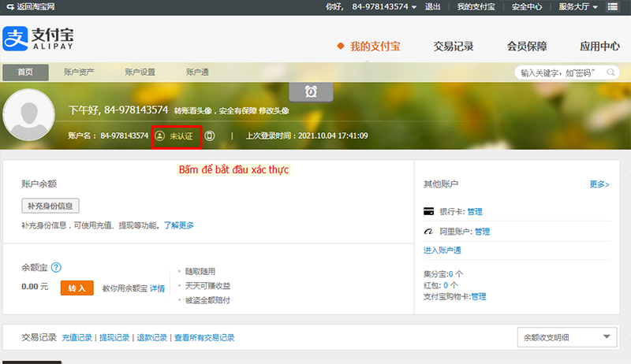Viewport: 631px width, 364px height.
Task: Click the back arrow 返回淘宝网 icon
Action: [x=10, y=7]
